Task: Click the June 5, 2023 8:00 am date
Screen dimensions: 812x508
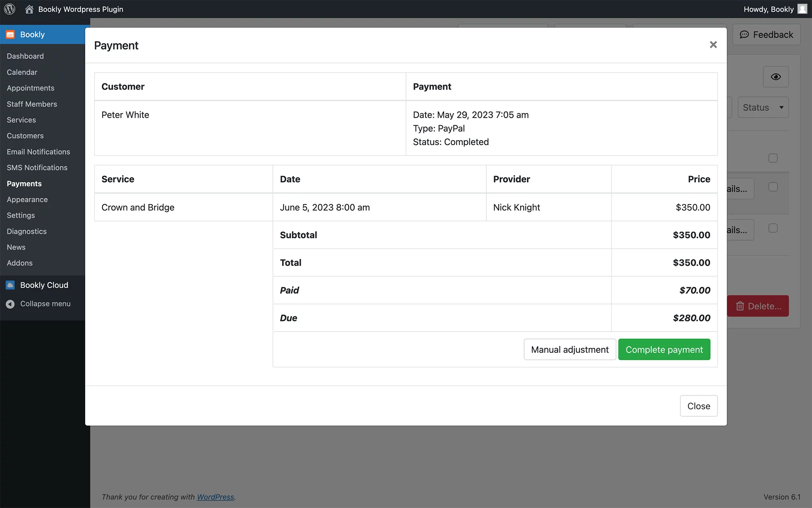Action: pyautogui.click(x=325, y=207)
